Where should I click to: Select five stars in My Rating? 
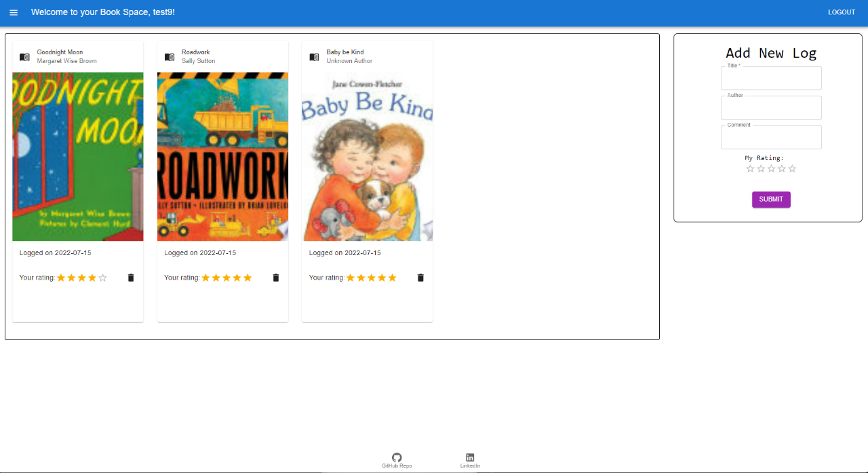click(792, 168)
